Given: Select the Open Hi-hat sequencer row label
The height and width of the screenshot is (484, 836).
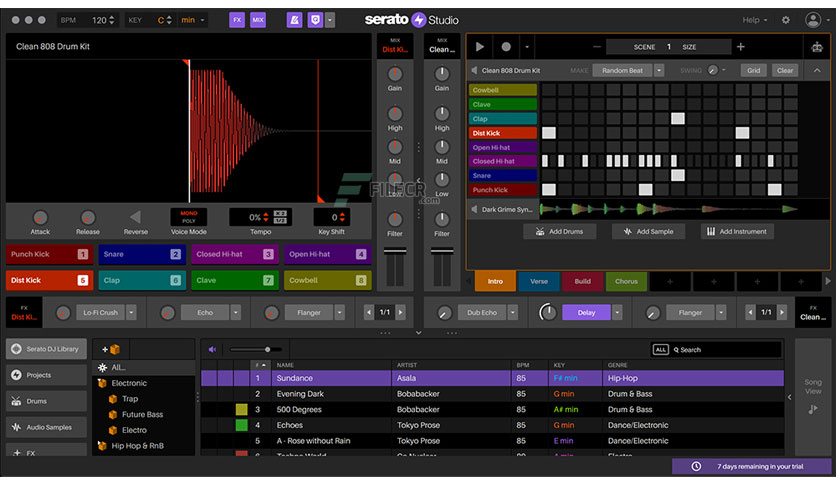Looking at the screenshot, I should [x=503, y=147].
